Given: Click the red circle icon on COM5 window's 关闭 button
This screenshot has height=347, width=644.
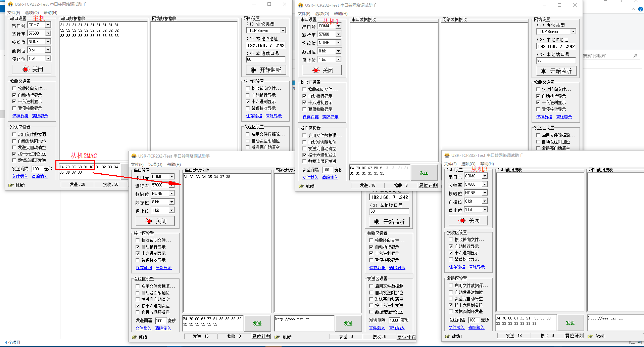Looking at the screenshot, I should (x=149, y=221).
